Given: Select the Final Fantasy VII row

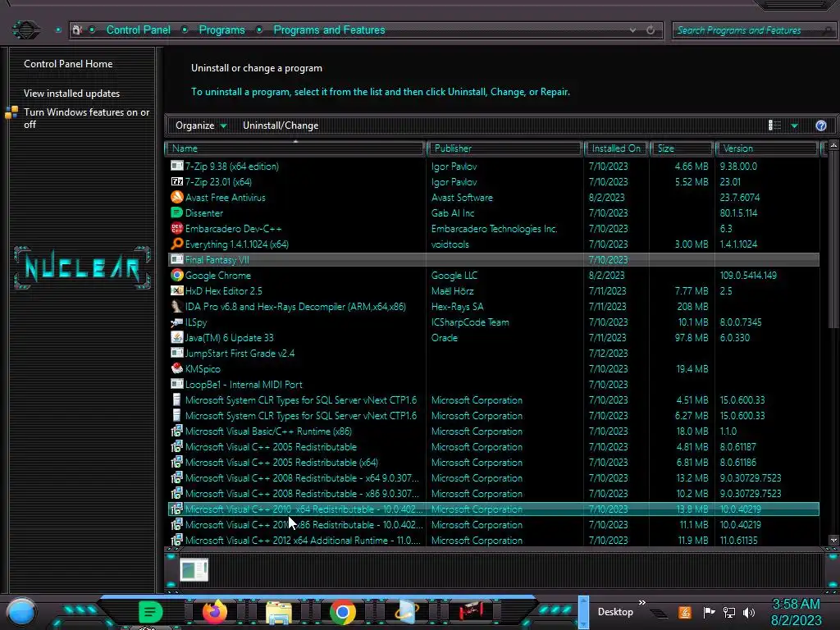Looking at the screenshot, I should [x=493, y=260].
